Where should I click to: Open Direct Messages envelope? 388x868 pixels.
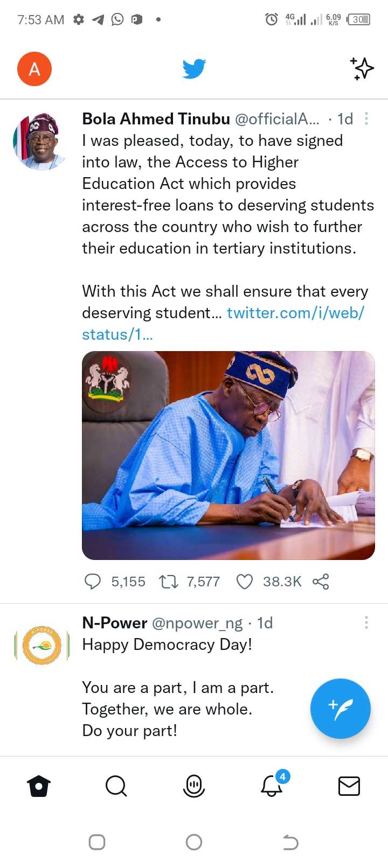349,786
